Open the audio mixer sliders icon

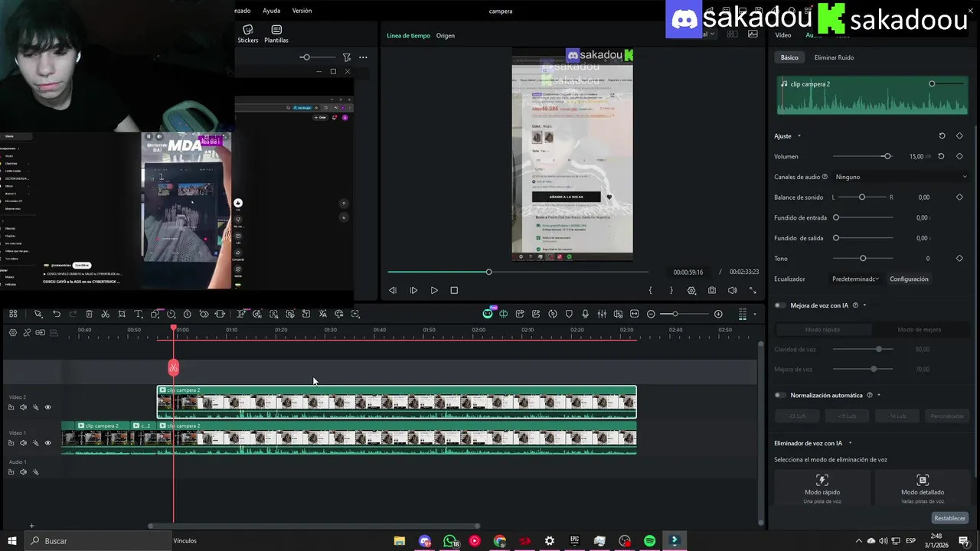602,314
